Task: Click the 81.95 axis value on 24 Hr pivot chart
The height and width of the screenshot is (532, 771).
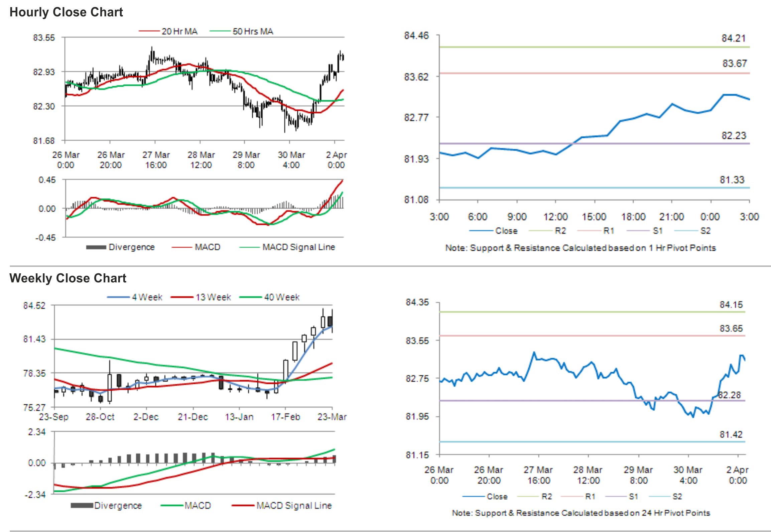Action: (417, 416)
